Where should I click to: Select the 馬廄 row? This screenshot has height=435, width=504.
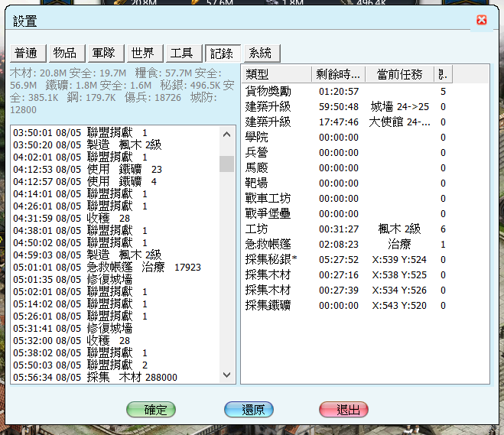[x=347, y=168]
